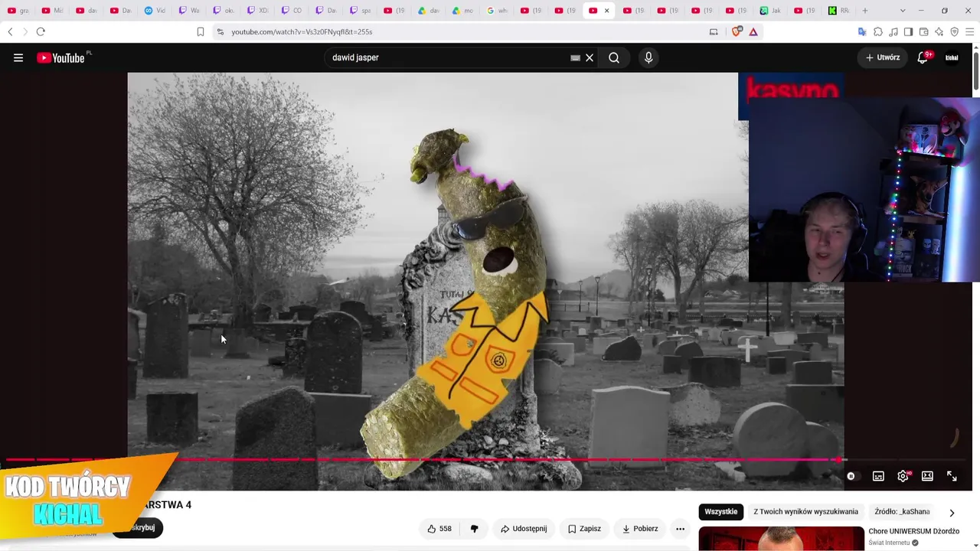This screenshot has height=551, width=980.
Task: Toggle subtitles in the video player
Action: (878, 476)
